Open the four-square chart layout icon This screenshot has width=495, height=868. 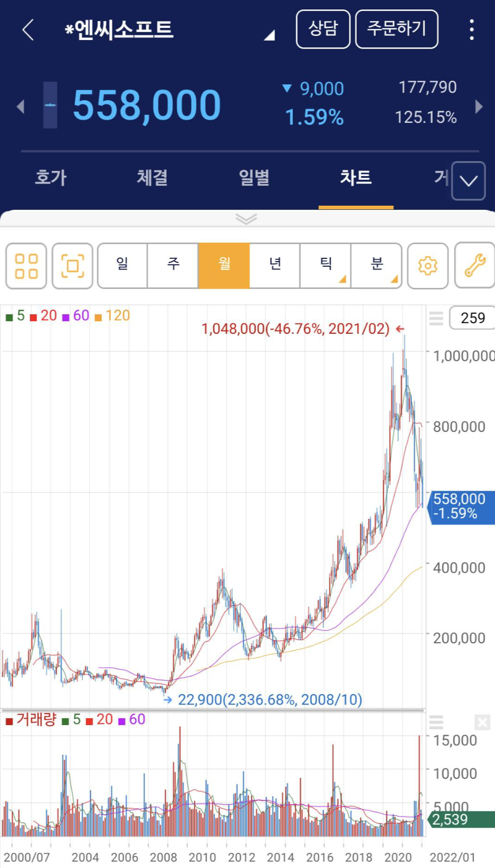coord(26,266)
